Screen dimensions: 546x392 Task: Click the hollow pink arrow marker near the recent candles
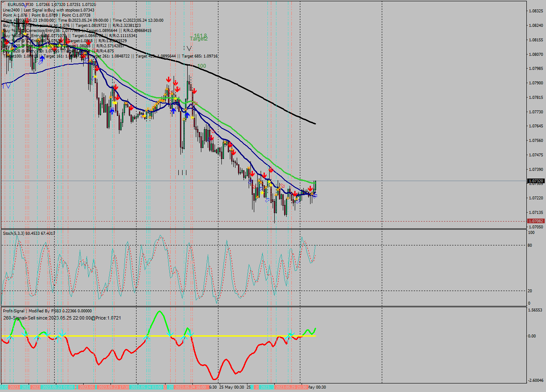coord(282,186)
